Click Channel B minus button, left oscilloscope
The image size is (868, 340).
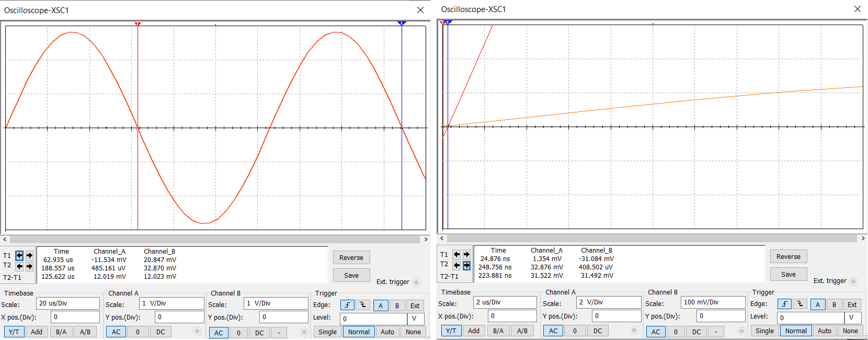(279, 333)
